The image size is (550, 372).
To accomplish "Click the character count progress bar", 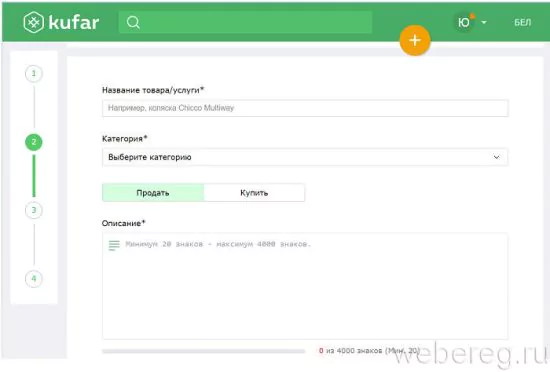I will [203, 351].
